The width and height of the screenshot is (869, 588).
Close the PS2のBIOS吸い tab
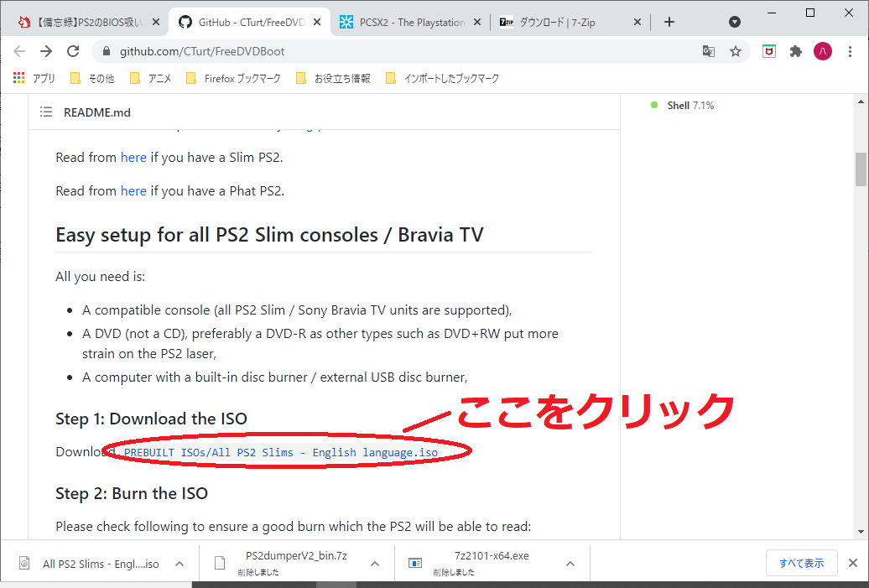[x=156, y=22]
